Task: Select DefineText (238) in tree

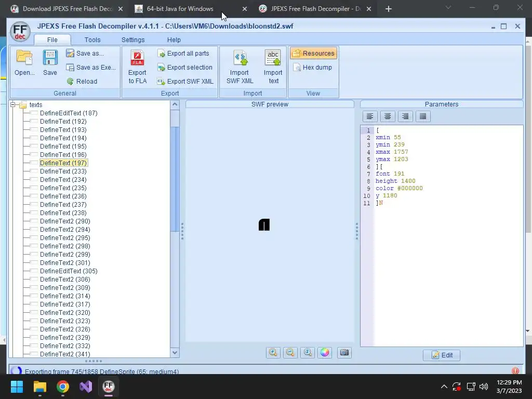Action: point(63,212)
